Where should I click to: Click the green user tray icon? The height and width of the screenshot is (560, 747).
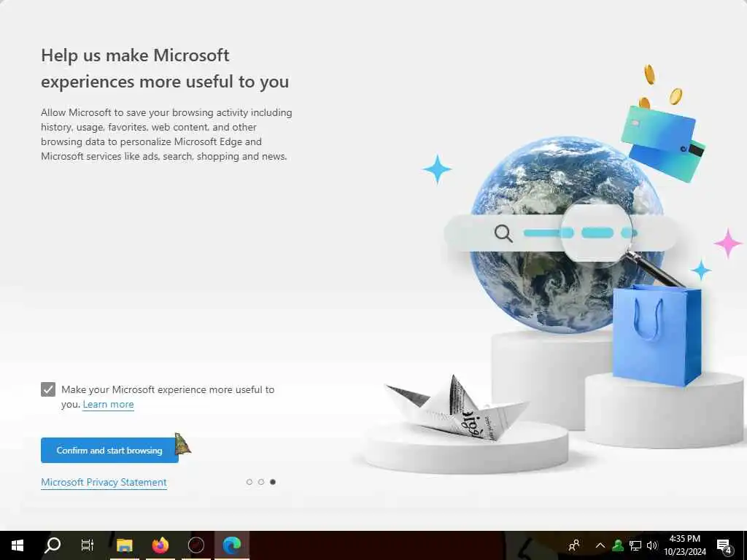pos(618,545)
